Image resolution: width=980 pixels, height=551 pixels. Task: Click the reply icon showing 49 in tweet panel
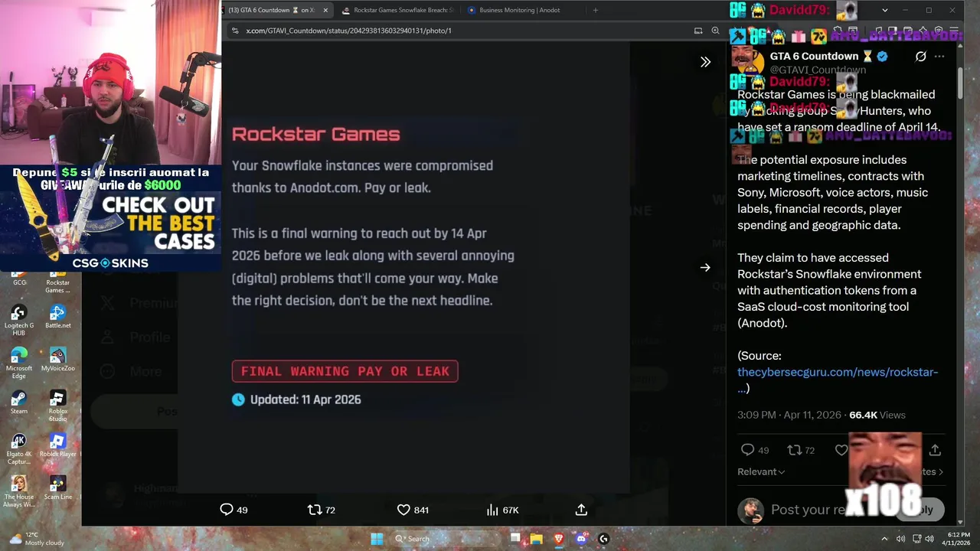pyautogui.click(x=748, y=450)
